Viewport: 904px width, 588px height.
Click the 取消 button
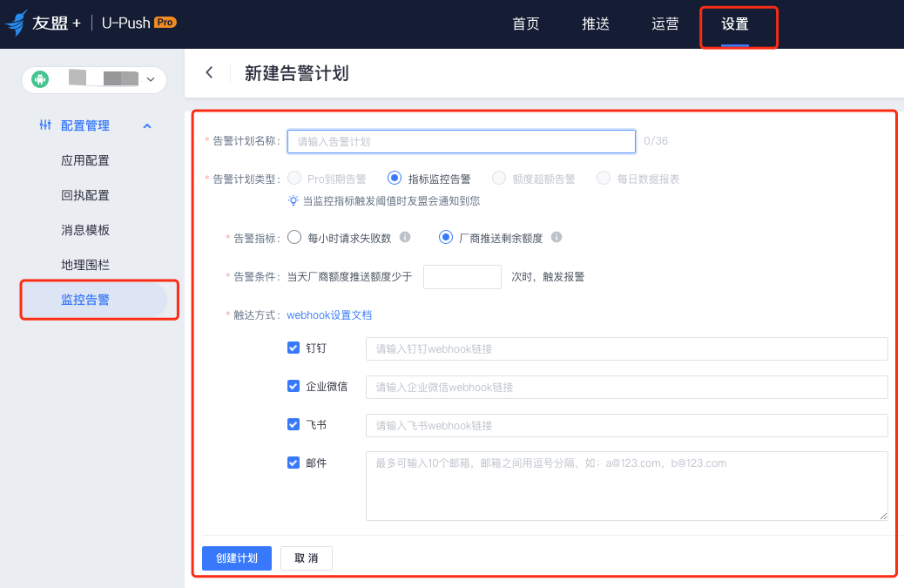pyautogui.click(x=307, y=558)
